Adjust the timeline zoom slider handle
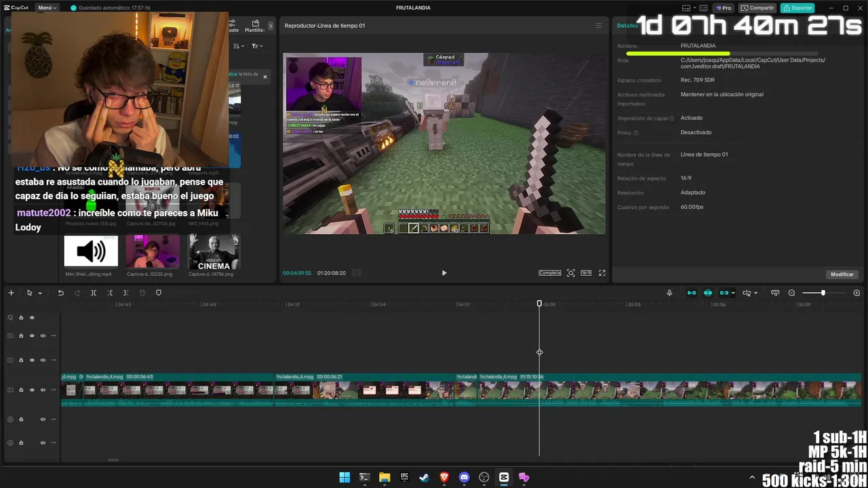868x488 pixels. point(823,293)
